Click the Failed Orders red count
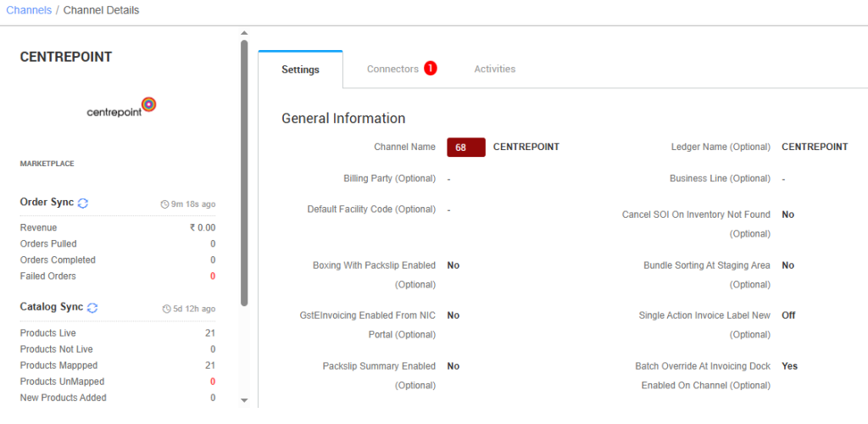Viewport: 868px width, 424px height. pyautogui.click(x=213, y=276)
